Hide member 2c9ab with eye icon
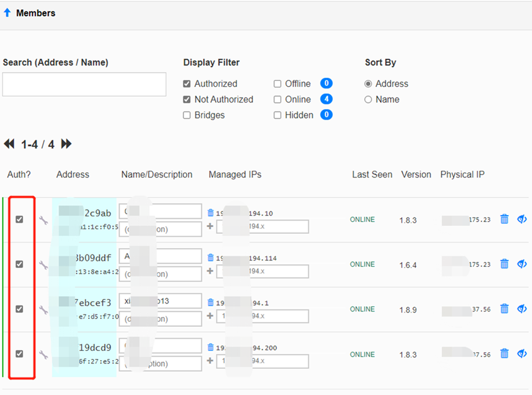The height and width of the screenshot is (395, 532). point(522,219)
